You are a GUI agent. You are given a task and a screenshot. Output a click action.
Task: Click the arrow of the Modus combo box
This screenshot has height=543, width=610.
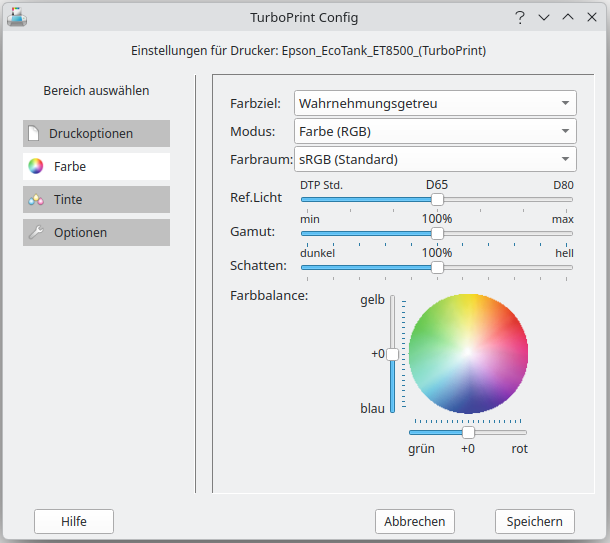pyautogui.click(x=566, y=131)
